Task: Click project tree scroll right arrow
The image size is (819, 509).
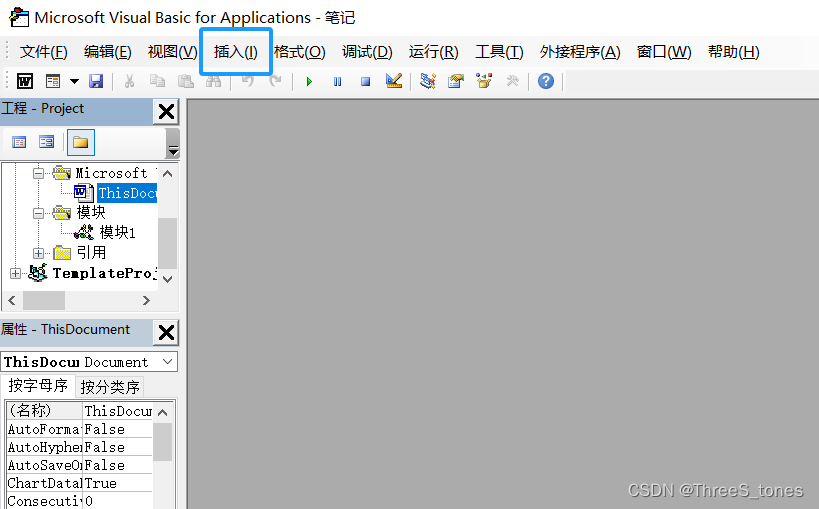Action: [x=146, y=300]
